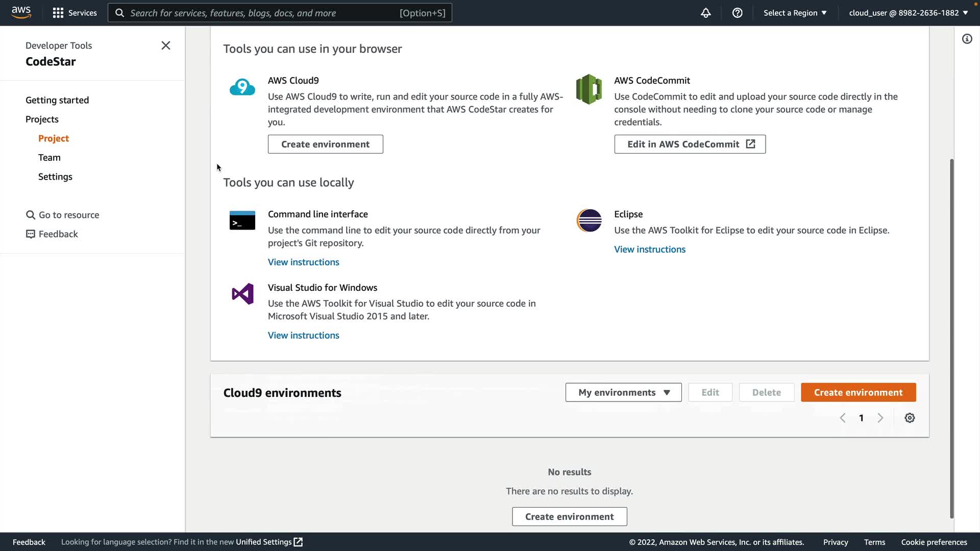Open the cloud_user account dropdown
This screenshot has height=551, width=980.
click(x=908, y=13)
